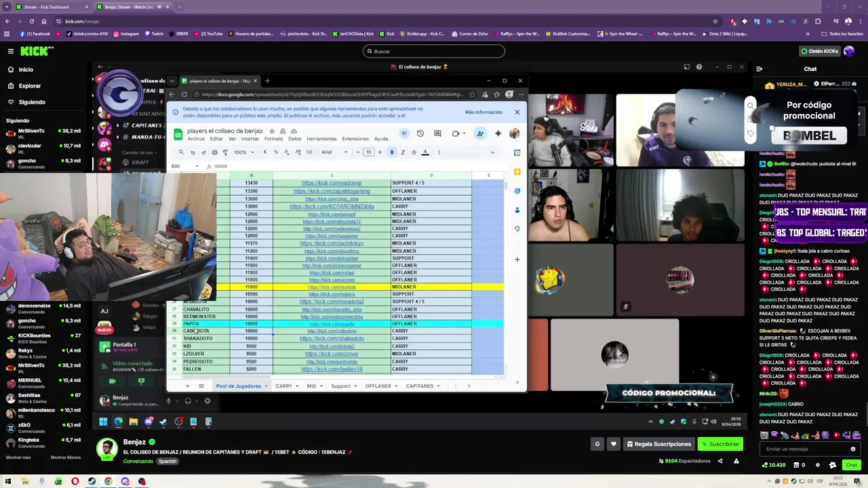Click green Chat send button
Viewport: 868px width, 488px height.
pos(852,465)
